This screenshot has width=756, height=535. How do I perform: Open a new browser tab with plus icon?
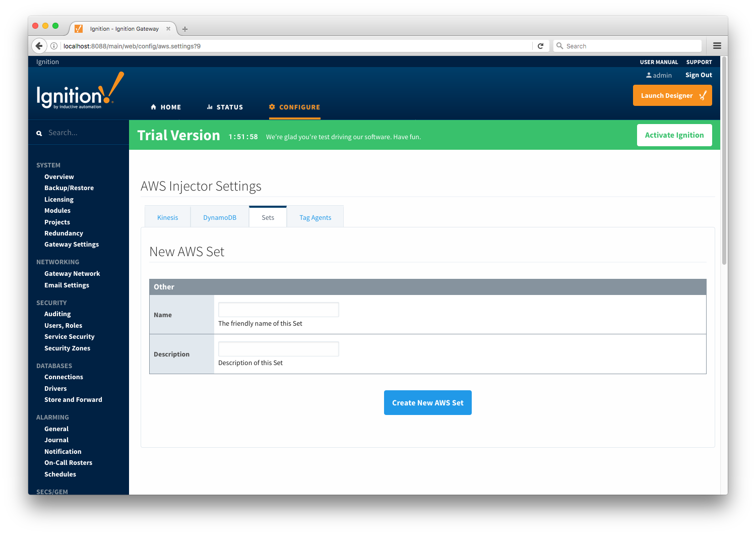185,29
